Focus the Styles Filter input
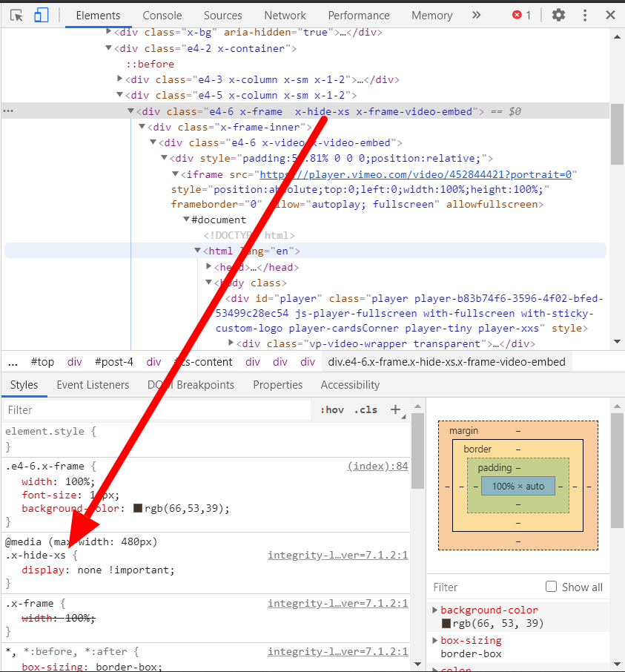The image size is (625, 672). [158, 409]
